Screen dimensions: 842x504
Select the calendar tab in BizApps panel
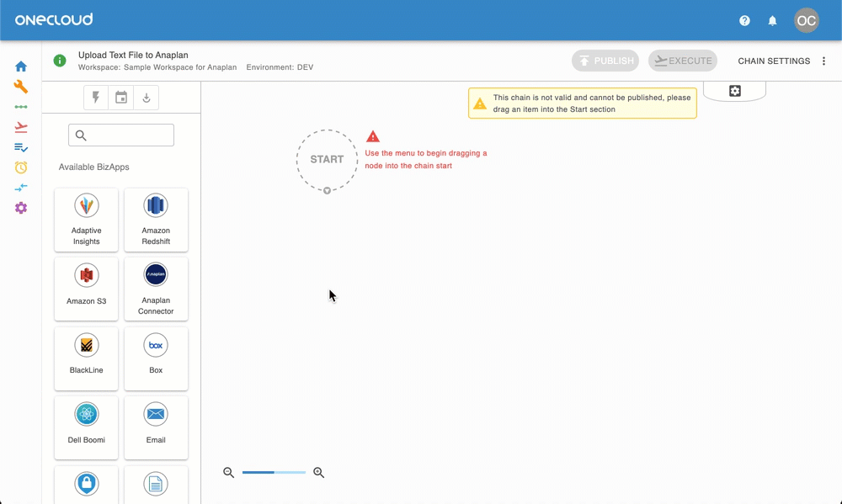click(x=121, y=97)
